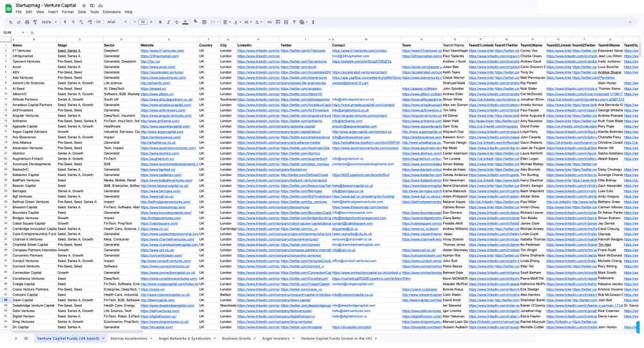Viewport: 644px width, 348px height.
Task: Open the All sheets list icon
Action: coord(26,338)
